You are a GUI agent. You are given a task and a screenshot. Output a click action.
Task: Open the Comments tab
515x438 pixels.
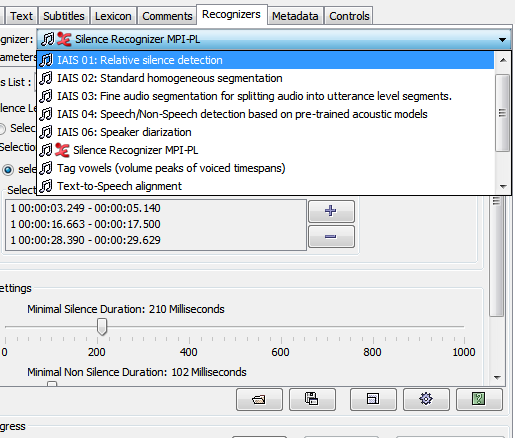click(x=167, y=16)
